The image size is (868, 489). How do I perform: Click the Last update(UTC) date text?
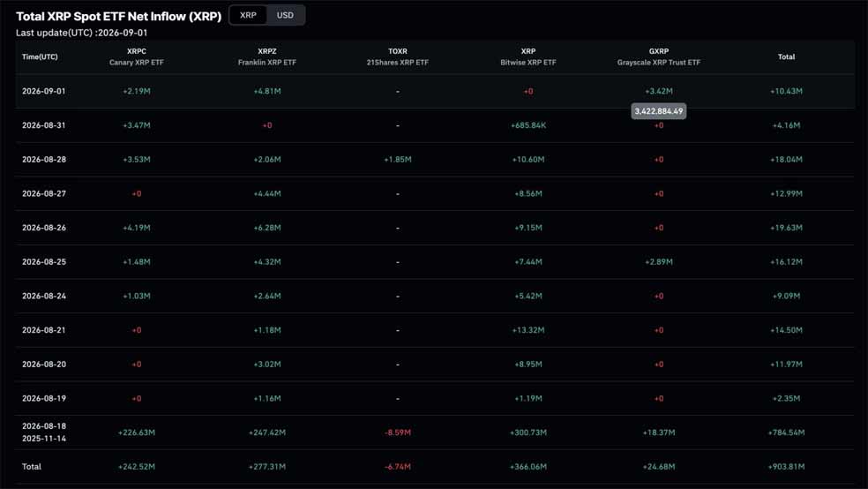pos(81,33)
